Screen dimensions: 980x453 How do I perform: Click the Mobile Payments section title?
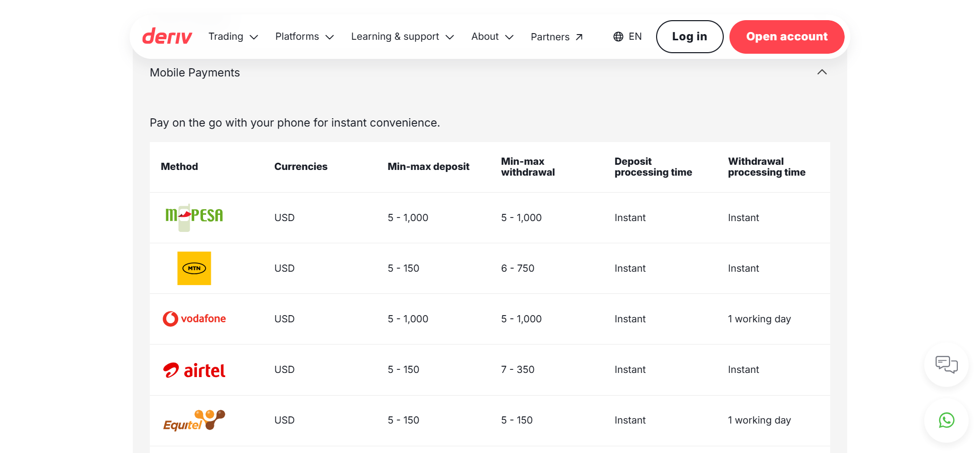[195, 73]
